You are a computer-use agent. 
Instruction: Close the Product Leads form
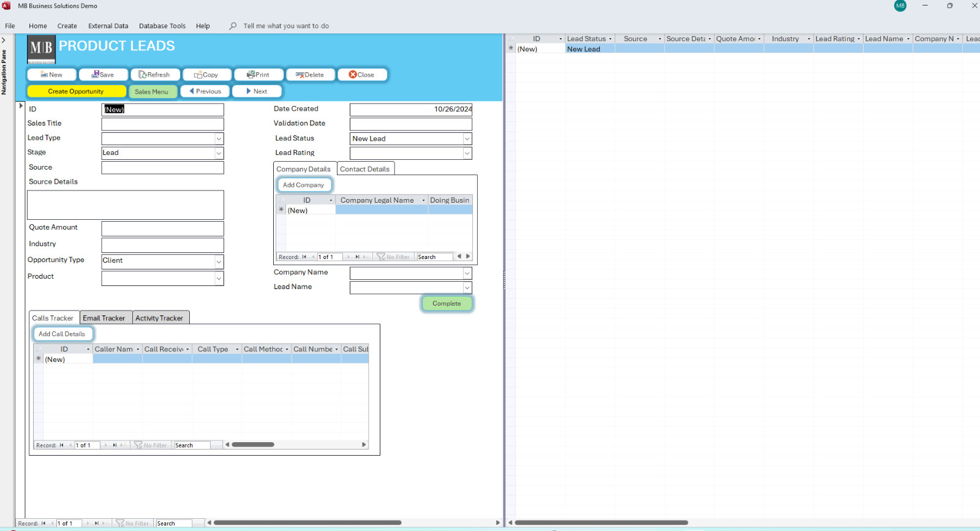tap(362, 75)
